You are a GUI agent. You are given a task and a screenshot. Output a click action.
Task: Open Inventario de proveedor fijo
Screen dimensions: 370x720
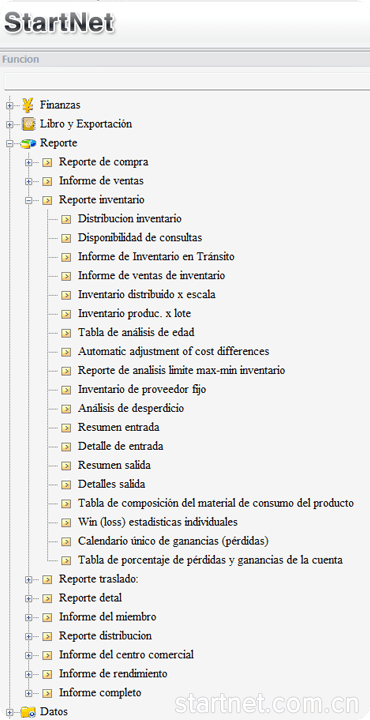pyautogui.click(x=142, y=389)
